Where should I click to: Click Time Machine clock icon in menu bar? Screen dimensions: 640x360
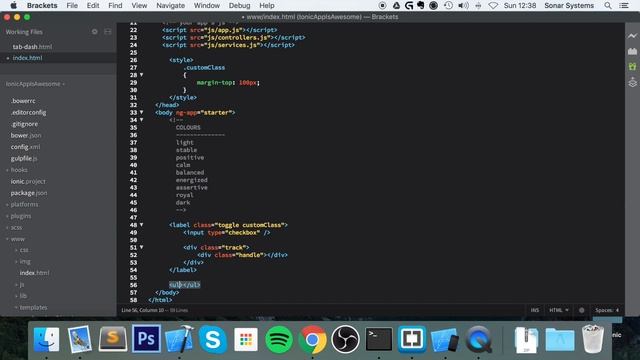(x=448, y=6)
